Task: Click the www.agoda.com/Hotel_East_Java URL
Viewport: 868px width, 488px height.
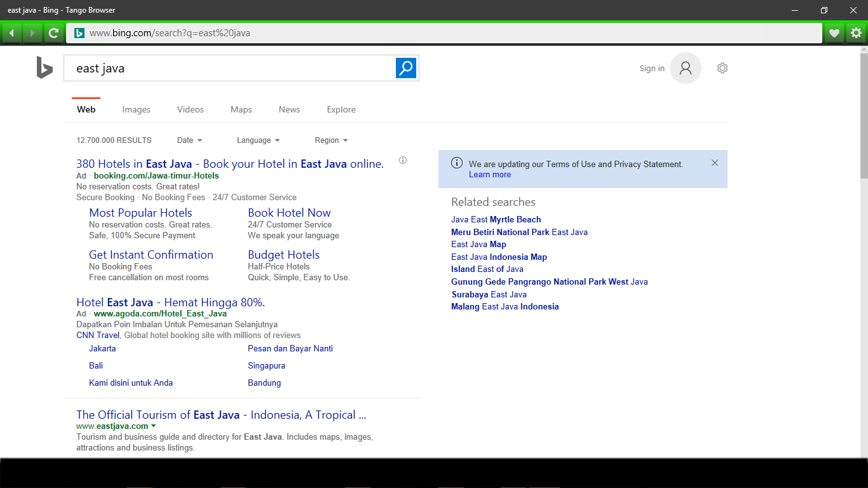Action: pyautogui.click(x=160, y=314)
